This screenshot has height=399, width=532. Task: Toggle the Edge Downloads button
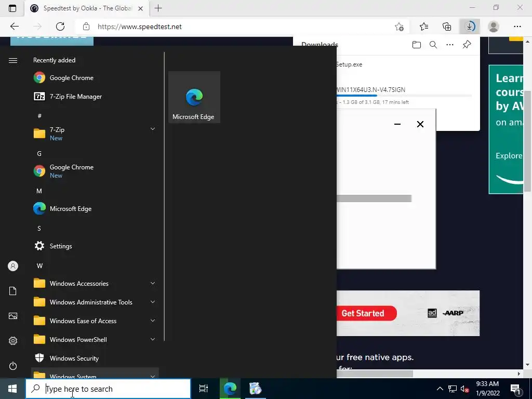[470, 26]
